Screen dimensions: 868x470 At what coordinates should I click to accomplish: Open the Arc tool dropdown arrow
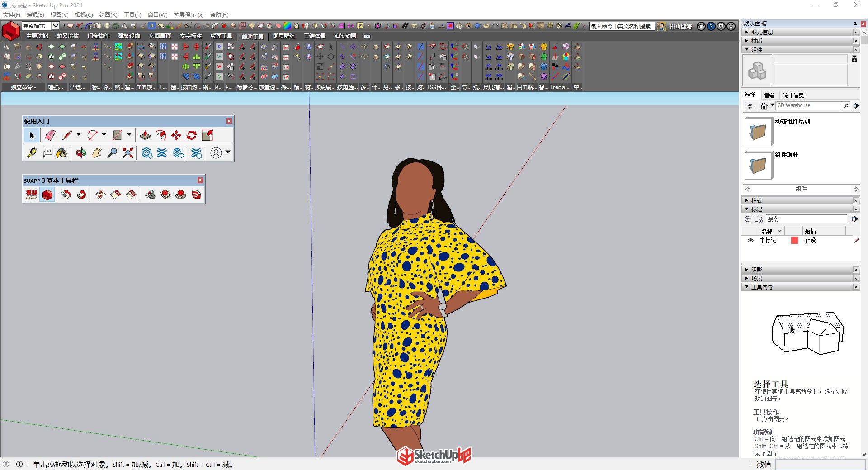[x=104, y=134]
